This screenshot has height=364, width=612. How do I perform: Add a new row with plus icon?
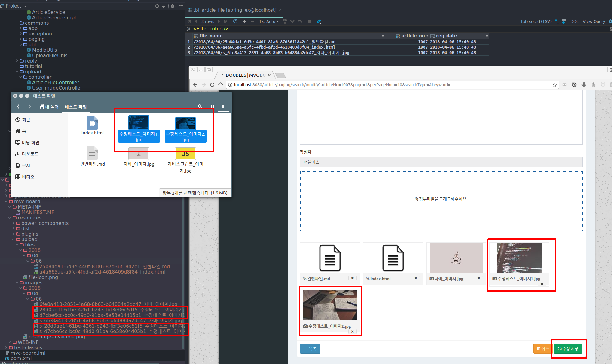(x=244, y=21)
